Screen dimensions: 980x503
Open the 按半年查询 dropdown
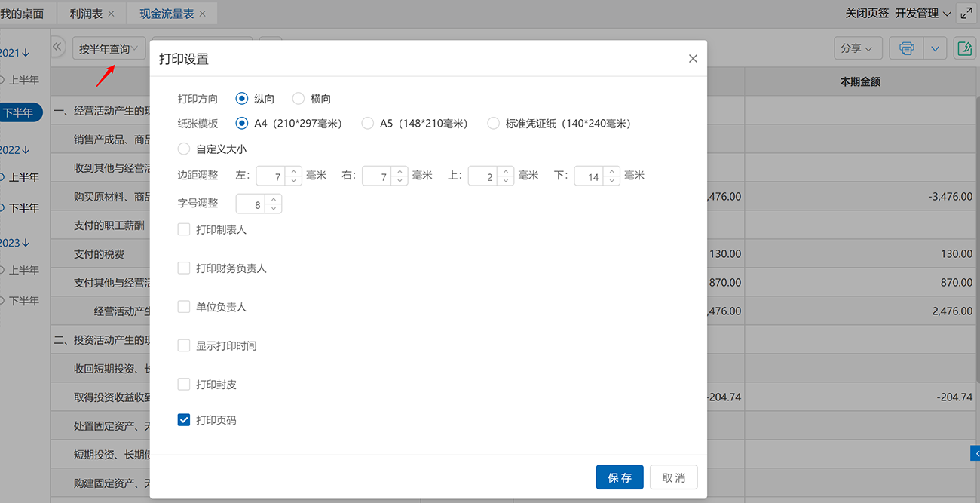click(x=109, y=49)
